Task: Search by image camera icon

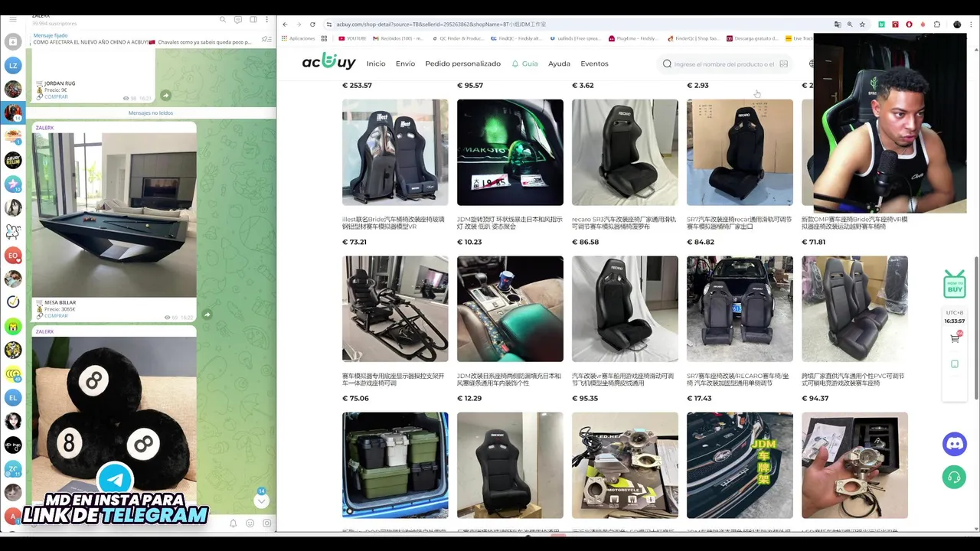Action: pos(783,64)
